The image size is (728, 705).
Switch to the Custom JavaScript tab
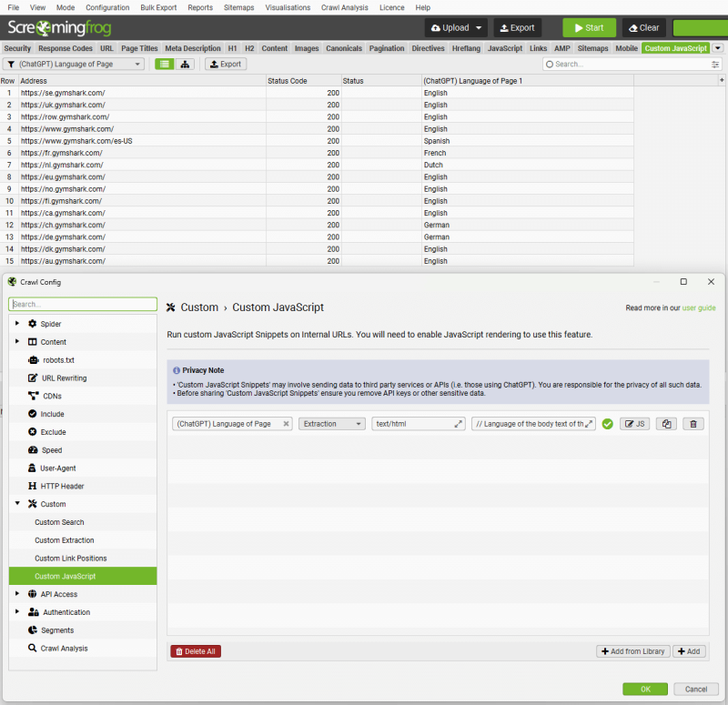point(675,48)
